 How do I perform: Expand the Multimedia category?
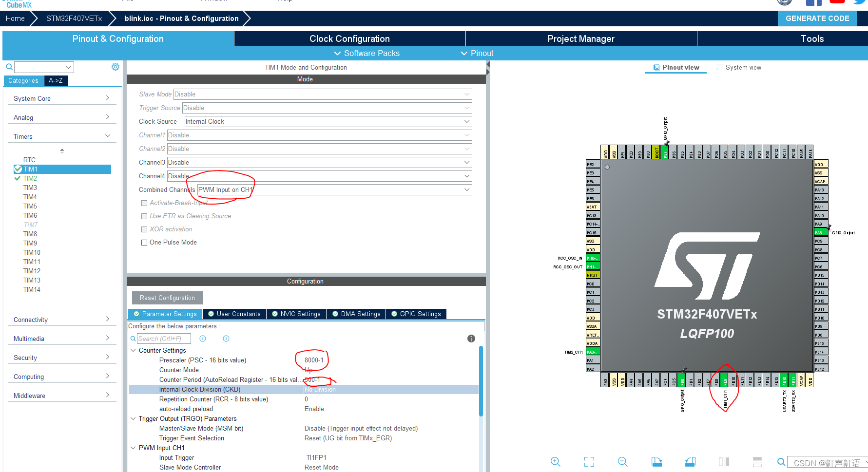(62, 339)
